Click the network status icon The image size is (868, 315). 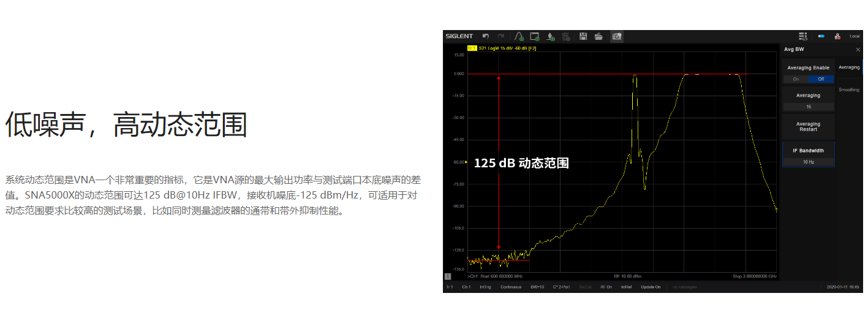click(837, 37)
